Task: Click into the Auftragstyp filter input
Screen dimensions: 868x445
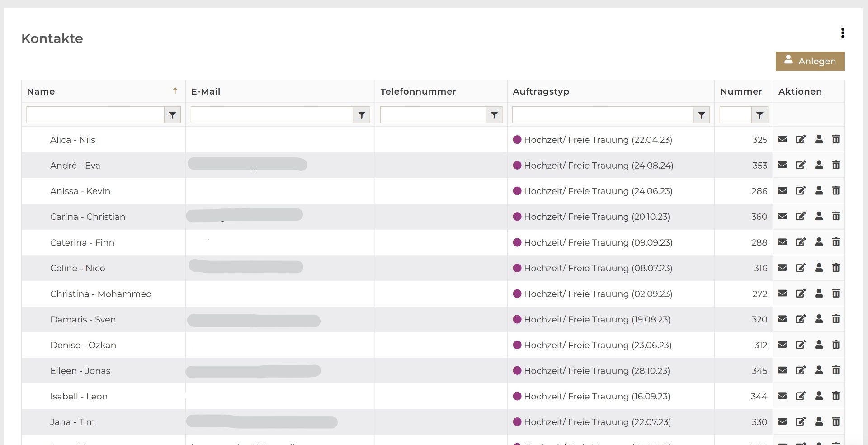Action: pyautogui.click(x=603, y=115)
